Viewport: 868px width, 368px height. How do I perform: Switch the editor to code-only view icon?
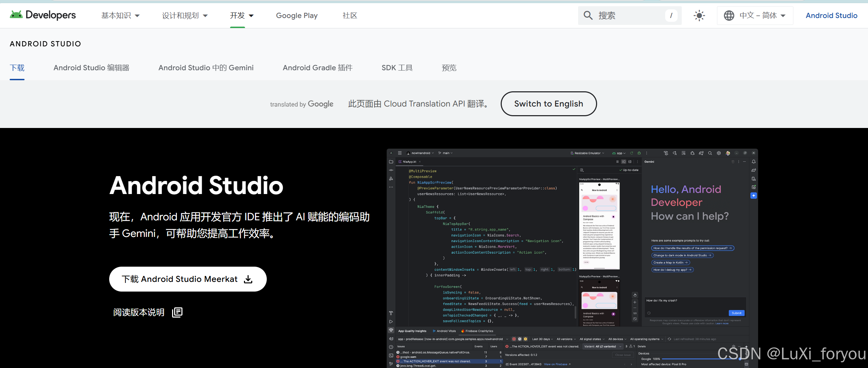[617, 162]
